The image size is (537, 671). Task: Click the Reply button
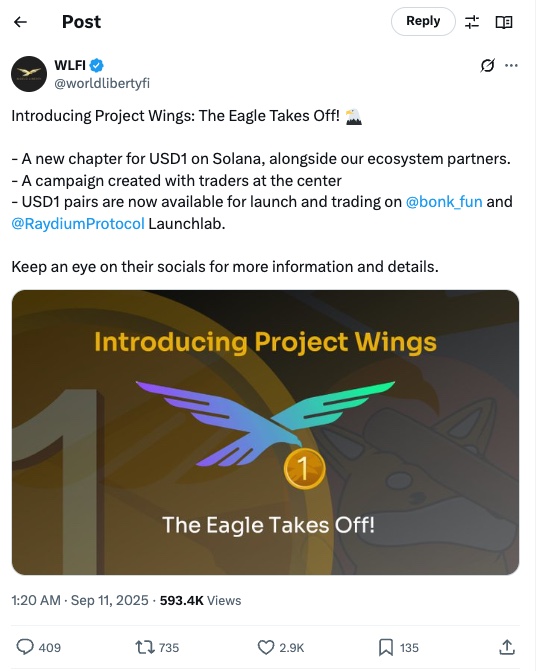(423, 21)
